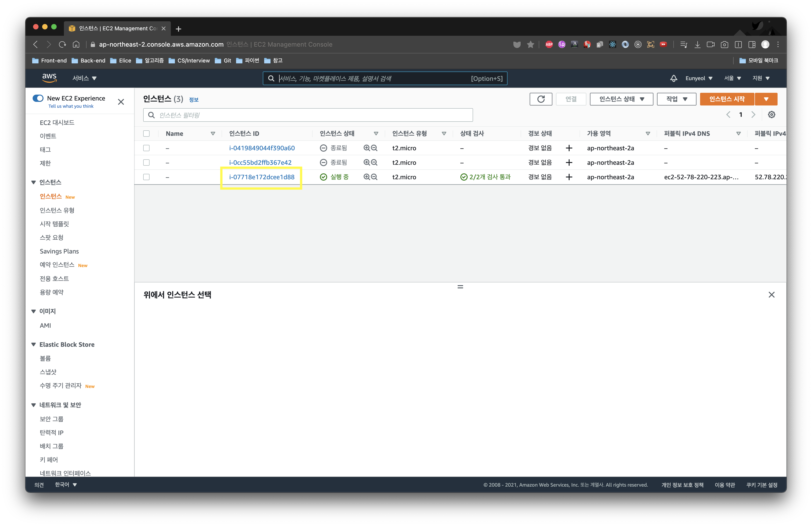Screen dimensions: 812x526
Task: Expand the 서울 region selector
Action: [732, 78]
